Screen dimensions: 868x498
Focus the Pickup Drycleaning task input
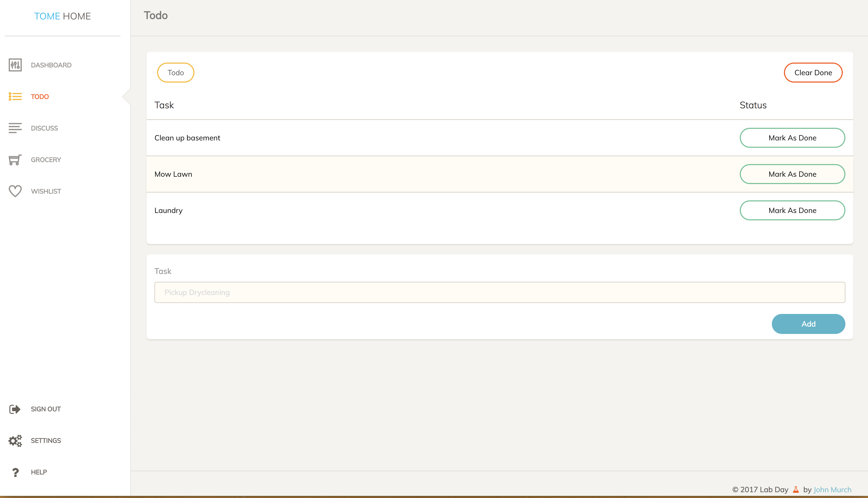click(500, 292)
